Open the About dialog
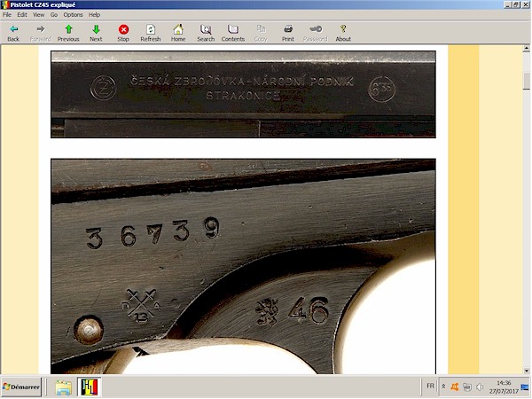Viewport: 532px width, 399px height. [x=343, y=33]
